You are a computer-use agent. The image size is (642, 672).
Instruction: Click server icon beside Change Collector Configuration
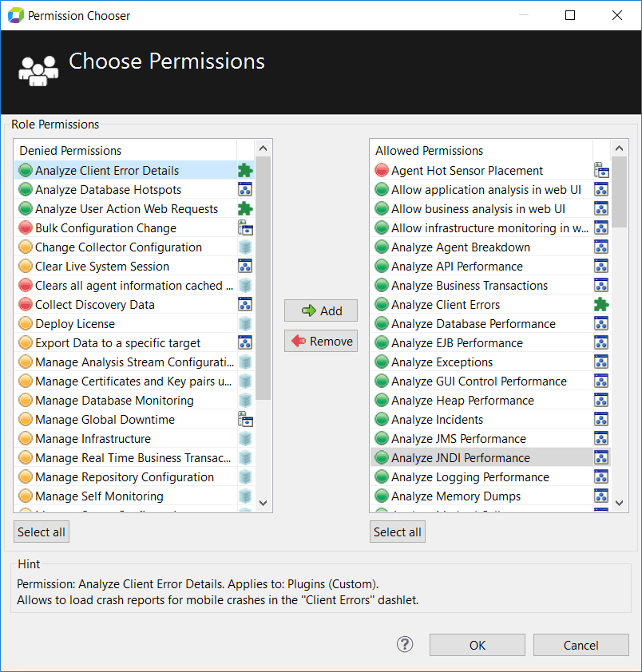point(245,247)
